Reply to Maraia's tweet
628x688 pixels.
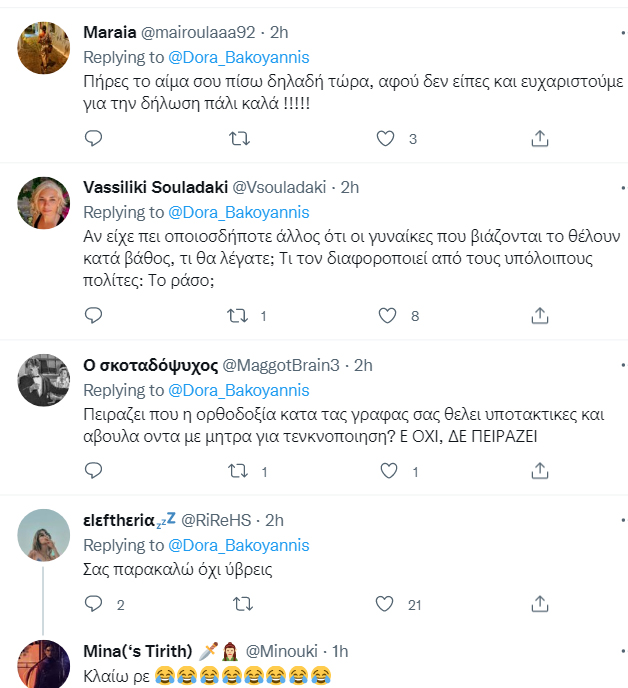point(93,138)
